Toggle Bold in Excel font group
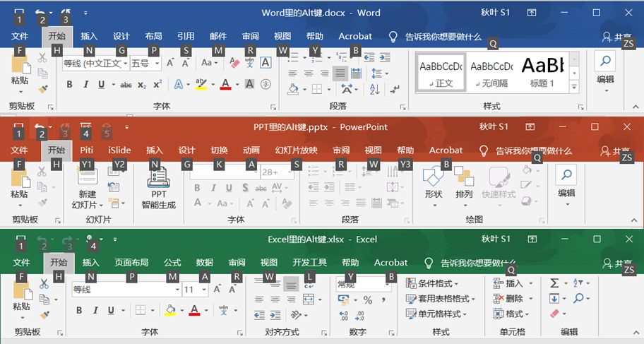 (79, 310)
